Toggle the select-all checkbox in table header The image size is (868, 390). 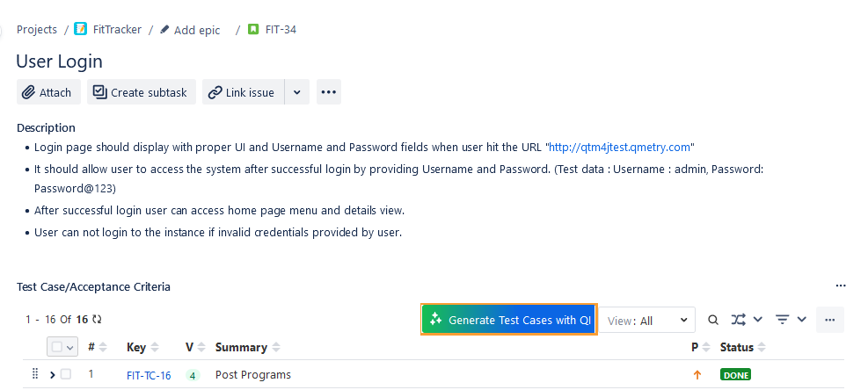pos(59,348)
